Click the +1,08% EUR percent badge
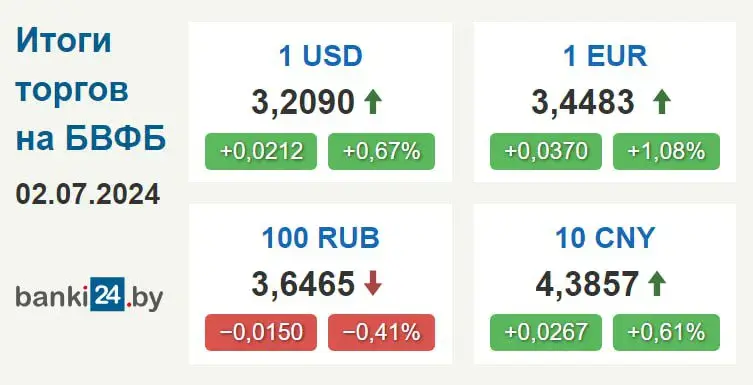 tap(667, 152)
